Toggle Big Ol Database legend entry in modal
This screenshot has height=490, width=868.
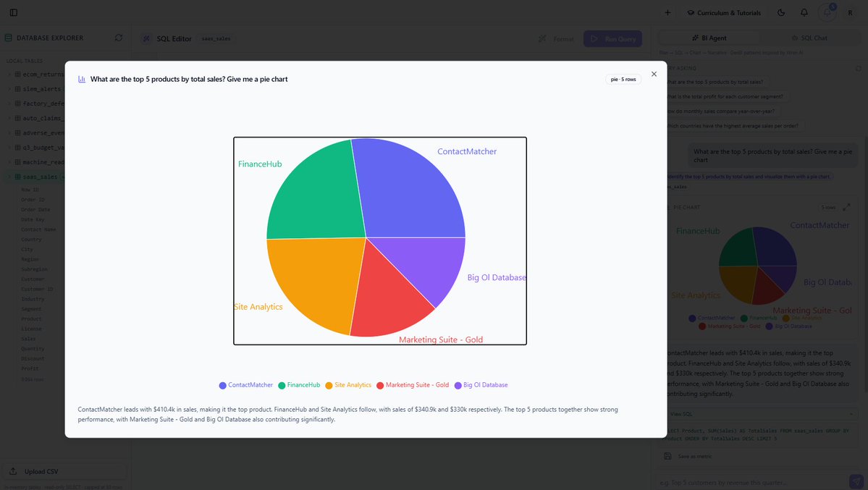(481, 385)
